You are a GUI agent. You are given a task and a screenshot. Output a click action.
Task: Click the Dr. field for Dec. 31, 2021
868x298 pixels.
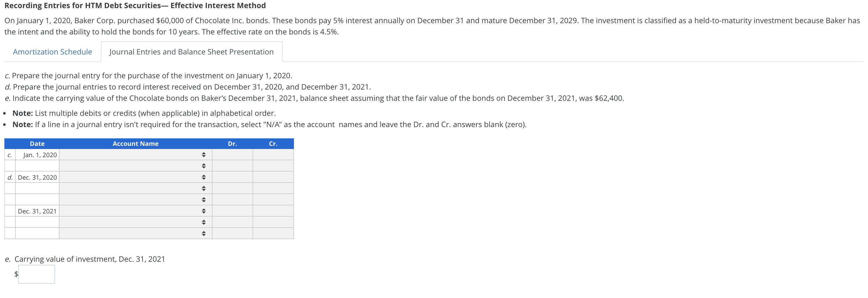pos(233,211)
